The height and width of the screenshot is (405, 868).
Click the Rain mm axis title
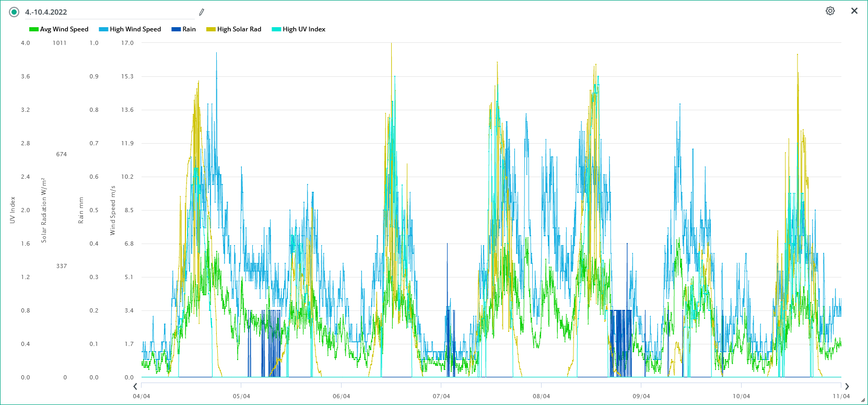coord(81,210)
